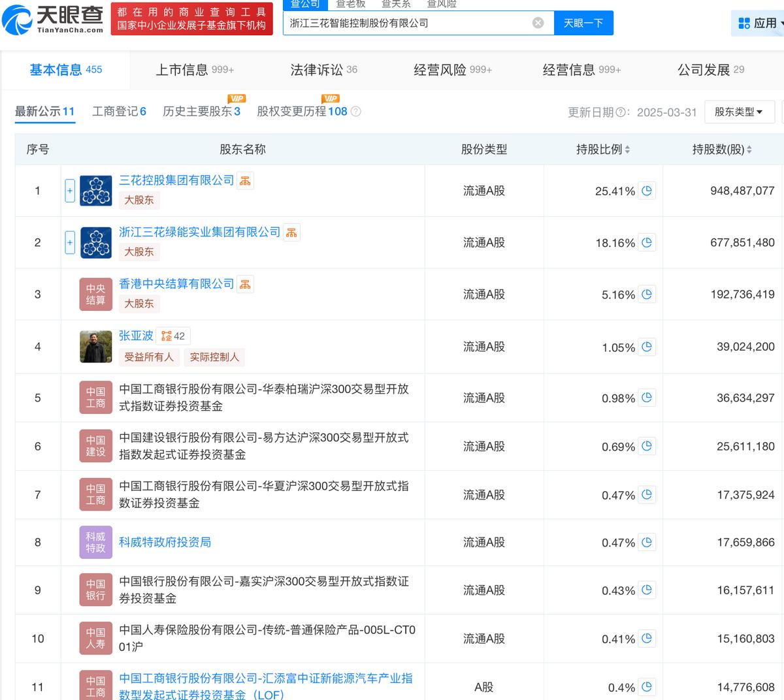
Task: Open 三花控股集团有限公司 shareholder link
Action: (176, 180)
